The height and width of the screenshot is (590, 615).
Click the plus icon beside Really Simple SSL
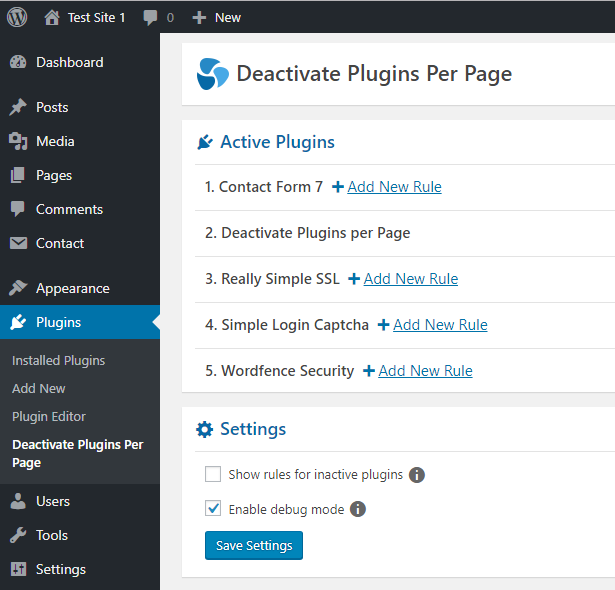pyautogui.click(x=354, y=279)
